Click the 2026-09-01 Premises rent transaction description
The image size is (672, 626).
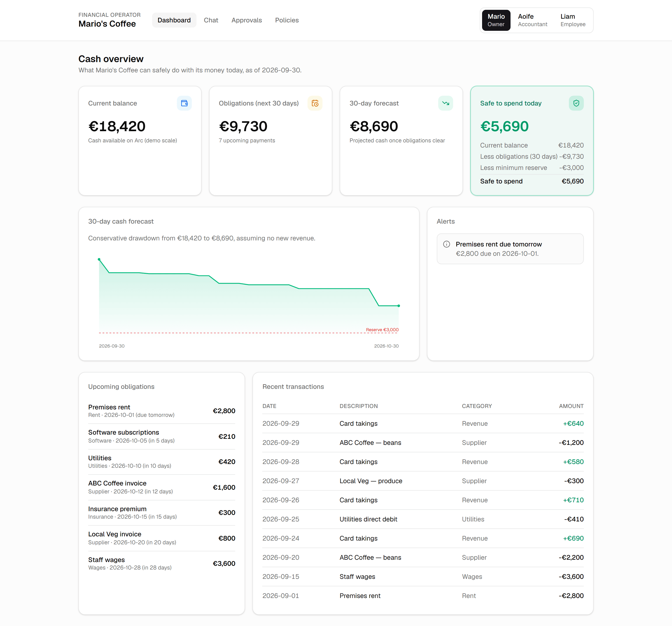pyautogui.click(x=360, y=596)
